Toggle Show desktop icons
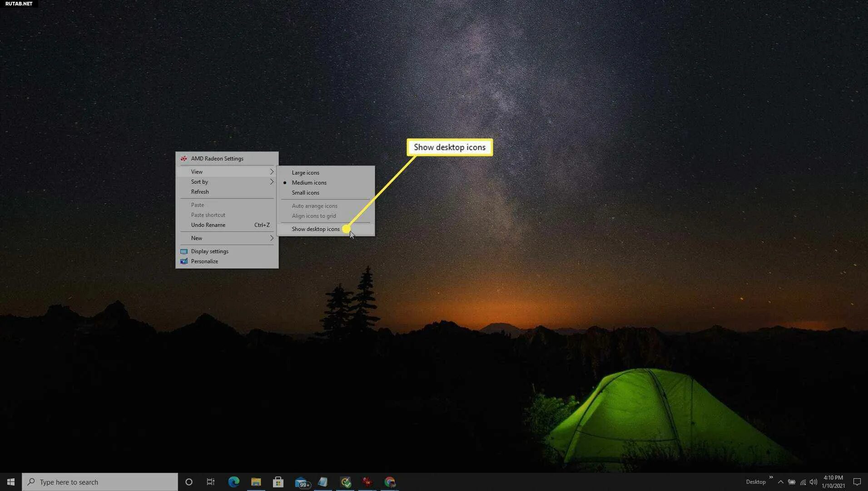The height and width of the screenshot is (491, 868). 326,229
